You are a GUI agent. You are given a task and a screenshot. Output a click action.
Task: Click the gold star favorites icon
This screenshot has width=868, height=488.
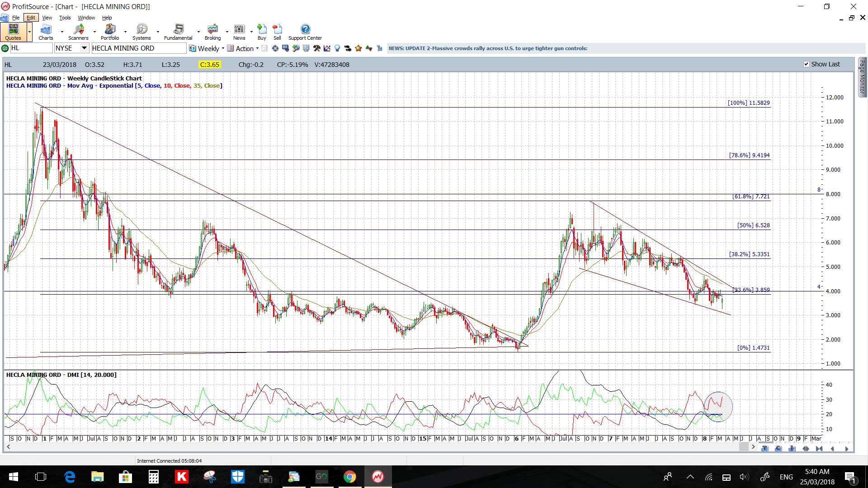(x=359, y=48)
